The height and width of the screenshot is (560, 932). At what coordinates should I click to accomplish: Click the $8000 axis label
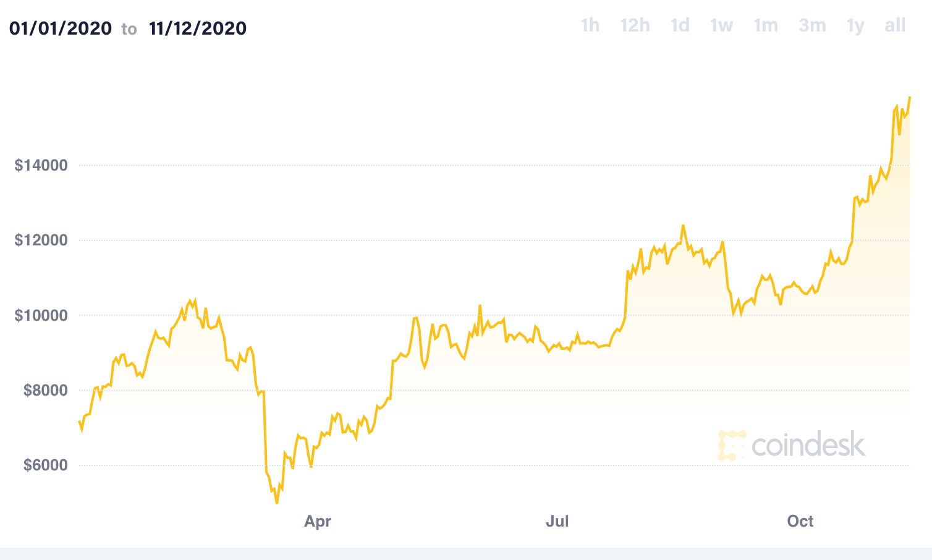(x=45, y=390)
